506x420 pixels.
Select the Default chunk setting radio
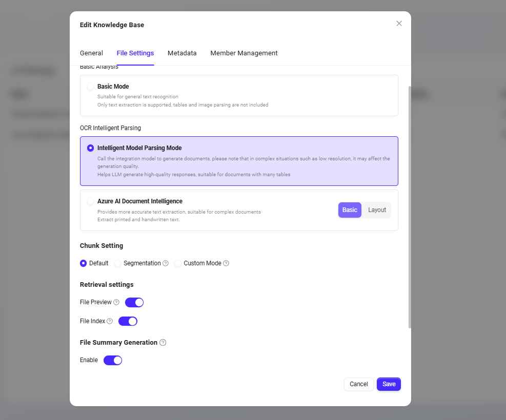pyautogui.click(x=84, y=263)
